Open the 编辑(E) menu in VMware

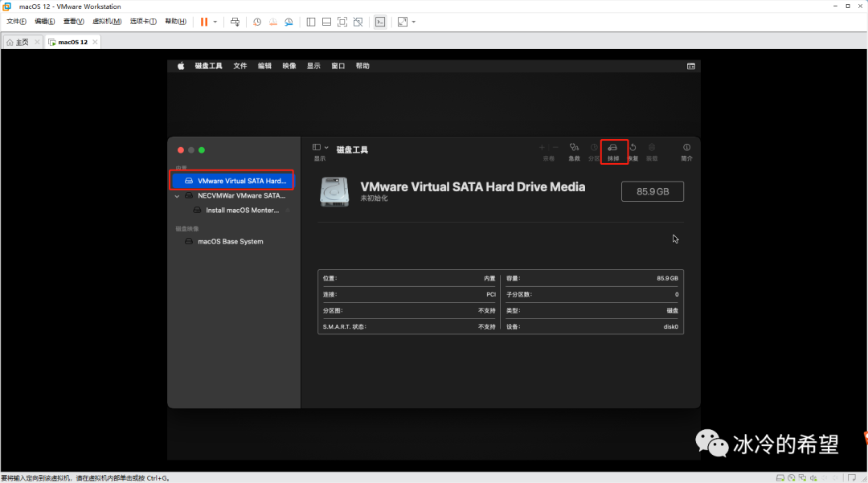pyautogui.click(x=44, y=22)
